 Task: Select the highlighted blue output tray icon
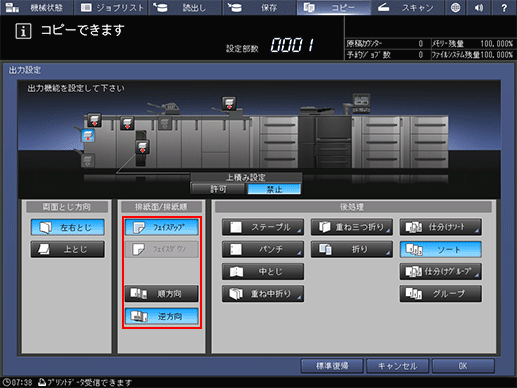pos(88,136)
